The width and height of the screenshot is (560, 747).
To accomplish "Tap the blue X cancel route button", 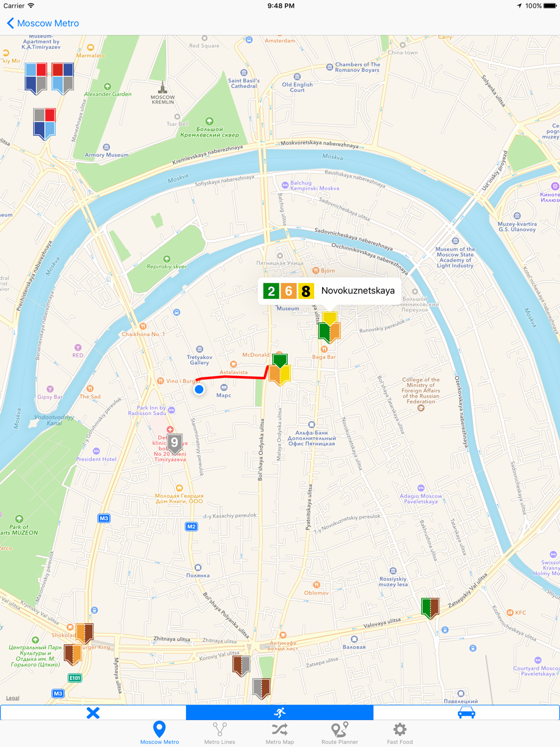I will [x=93, y=712].
